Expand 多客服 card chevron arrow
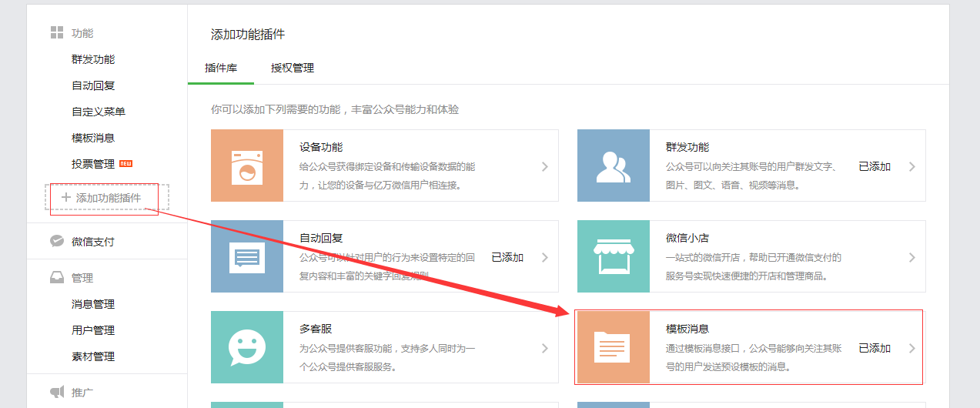Screen dimensions: 980x408 tap(544, 348)
